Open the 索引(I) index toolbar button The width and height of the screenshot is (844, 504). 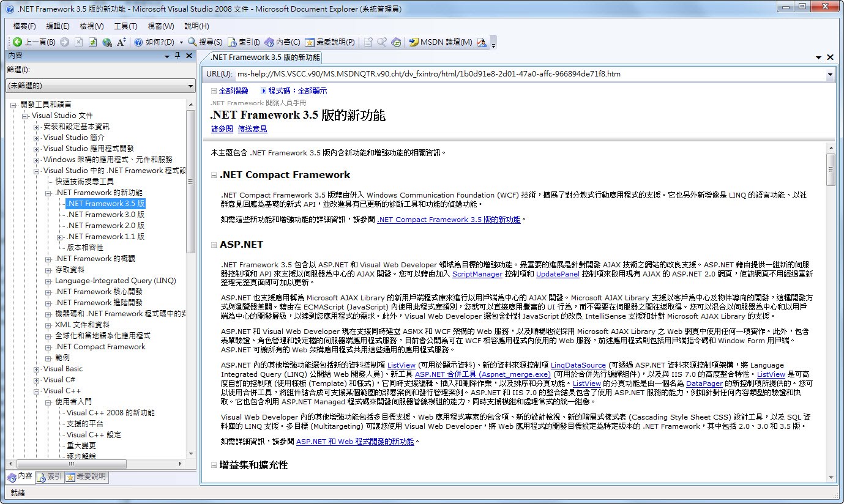coord(244,42)
